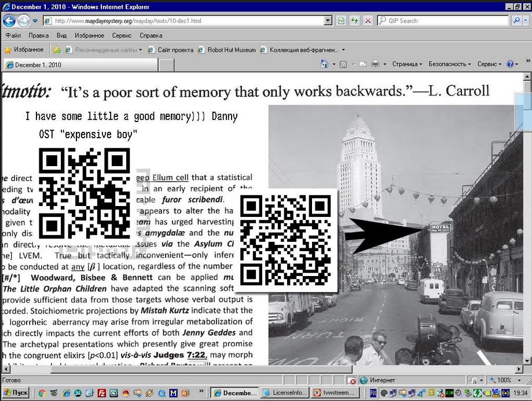This screenshot has width=532, height=401.
Task: Click the underlined 7:22 Judges link
Action: coord(196,355)
